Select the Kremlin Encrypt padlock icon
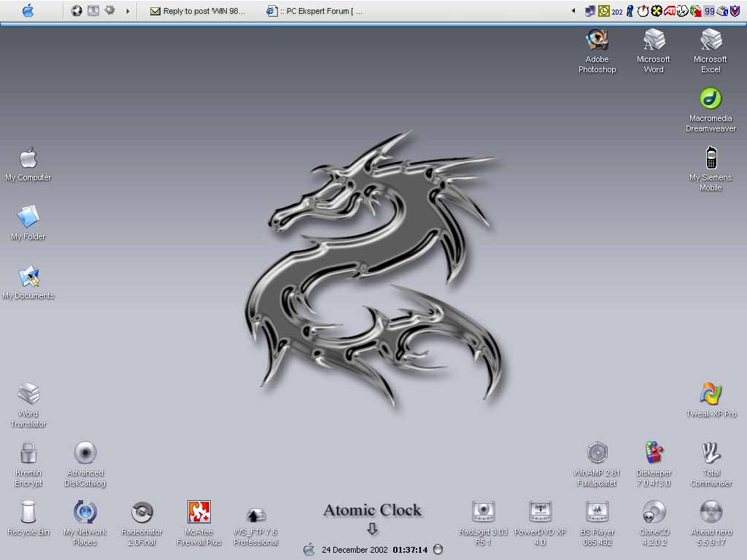This screenshot has height=560, width=747. coord(28,454)
